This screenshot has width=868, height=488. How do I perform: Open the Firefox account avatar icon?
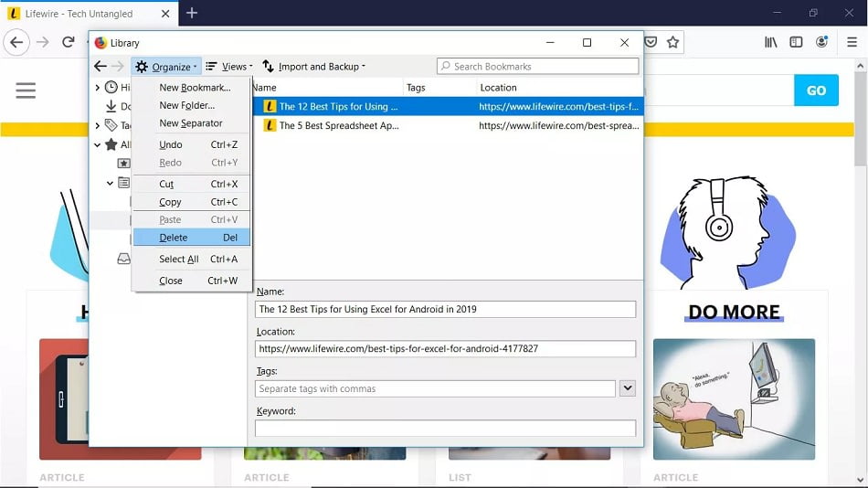tap(822, 42)
